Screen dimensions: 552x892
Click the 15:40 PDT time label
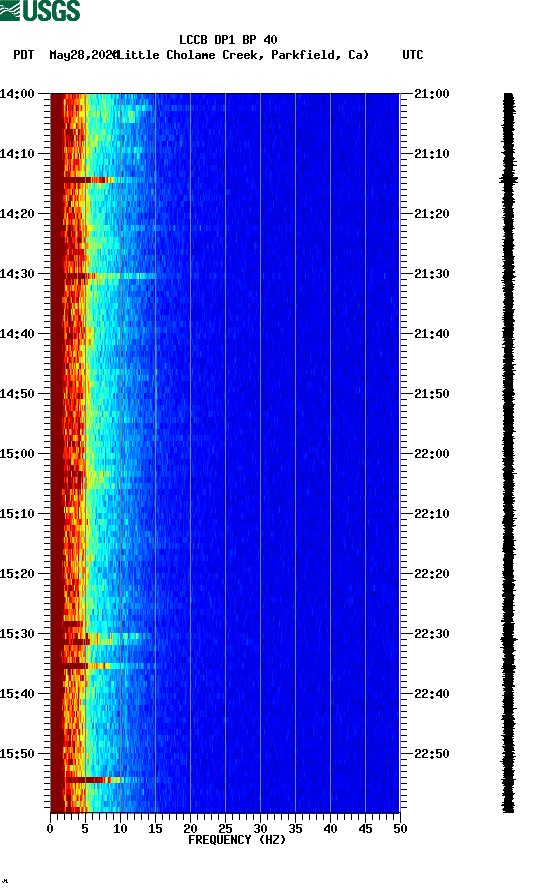[x=17, y=694]
